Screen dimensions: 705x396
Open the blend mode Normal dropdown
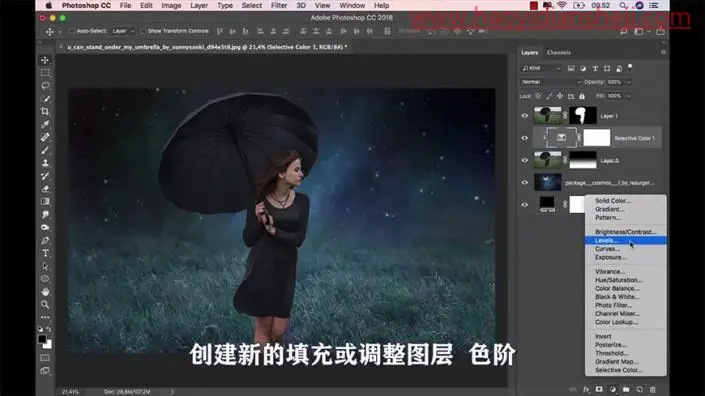pyautogui.click(x=551, y=82)
